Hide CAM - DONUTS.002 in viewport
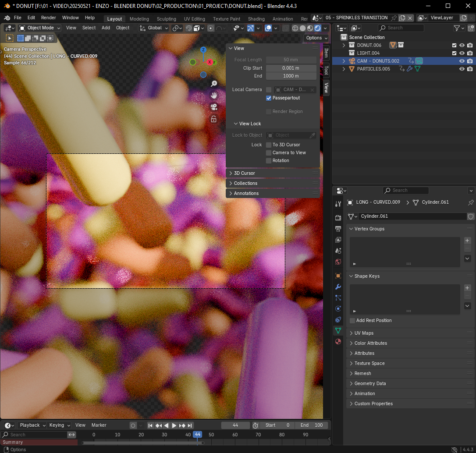 pyautogui.click(x=462, y=61)
